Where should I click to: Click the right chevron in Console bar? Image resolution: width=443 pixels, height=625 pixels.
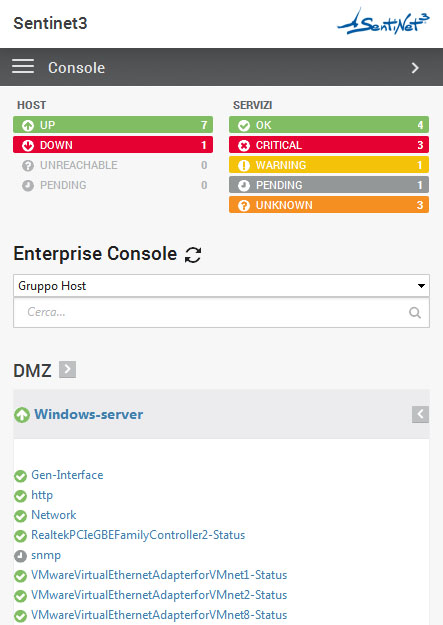415,68
